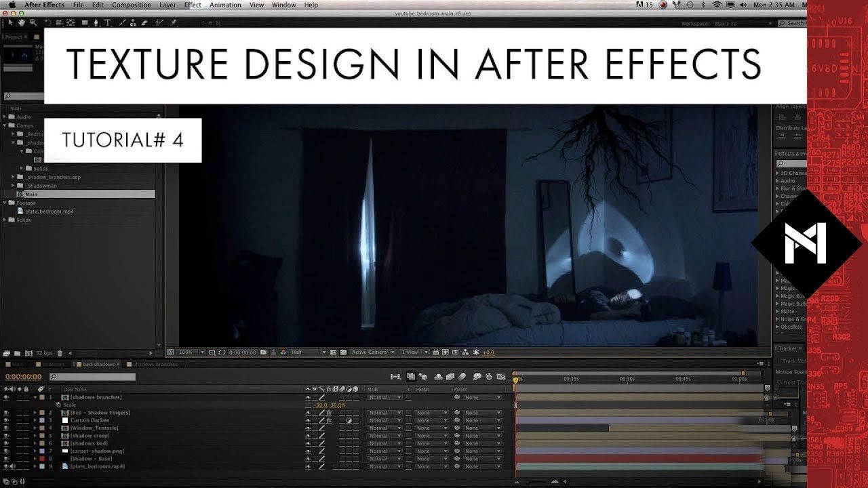Click the Puppet Pin tool
868x488 pixels.
[174, 22]
